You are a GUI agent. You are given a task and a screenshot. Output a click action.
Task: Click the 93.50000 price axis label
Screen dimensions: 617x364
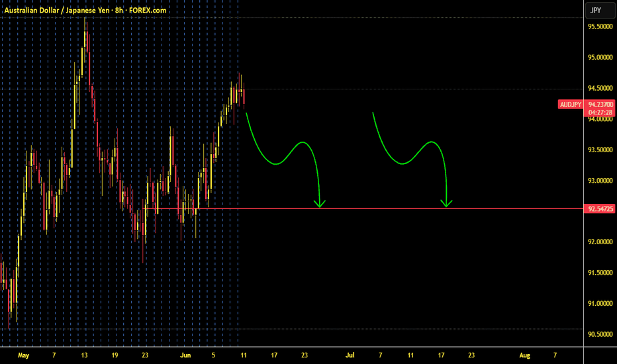point(600,150)
